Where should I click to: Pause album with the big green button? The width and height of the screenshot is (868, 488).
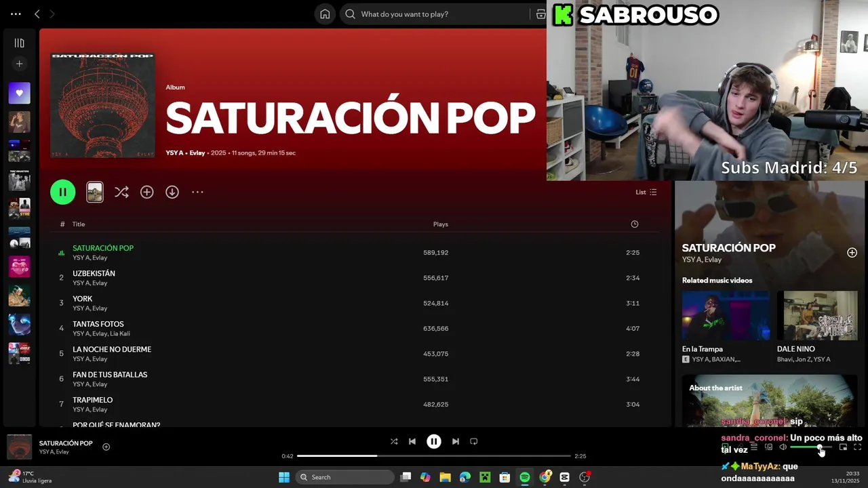[x=62, y=192]
